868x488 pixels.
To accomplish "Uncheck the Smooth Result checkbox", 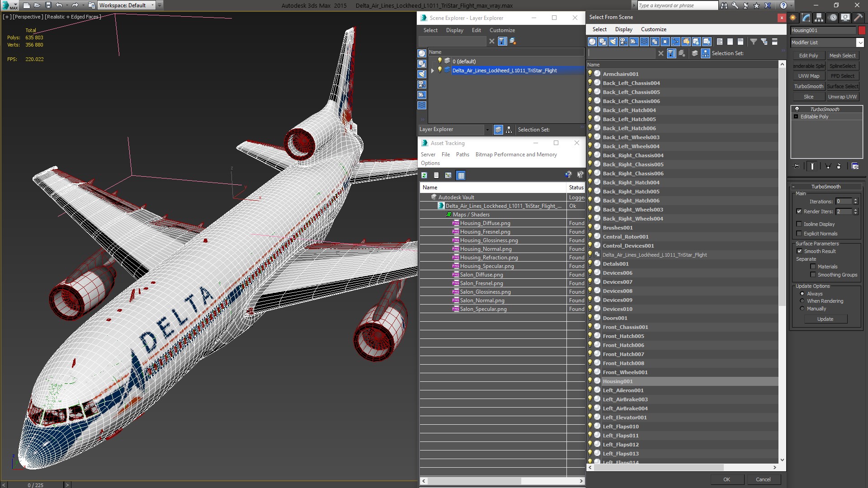I will [x=799, y=251].
